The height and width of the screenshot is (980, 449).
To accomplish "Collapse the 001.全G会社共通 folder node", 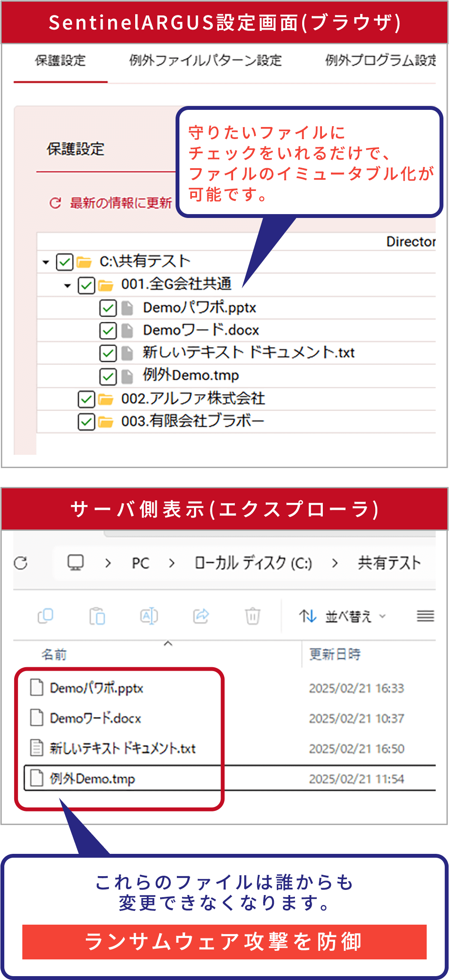I will (x=67, y=285).
